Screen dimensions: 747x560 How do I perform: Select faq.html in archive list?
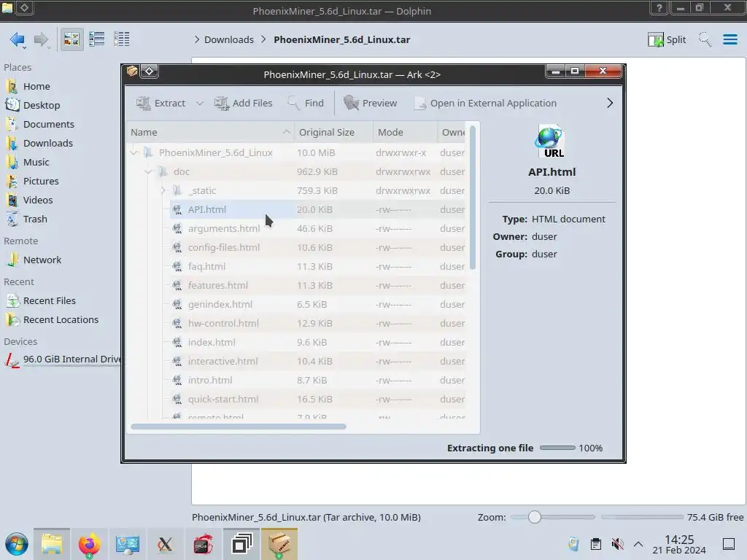(x=206, y=267)
